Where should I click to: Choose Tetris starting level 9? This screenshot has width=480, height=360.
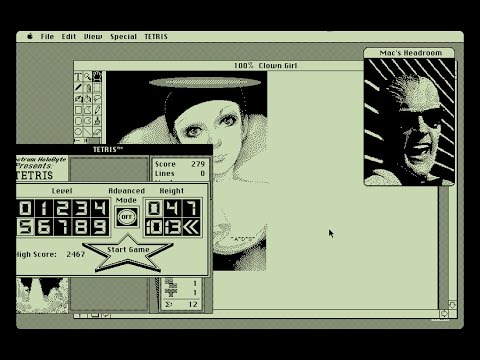point(100,227)
